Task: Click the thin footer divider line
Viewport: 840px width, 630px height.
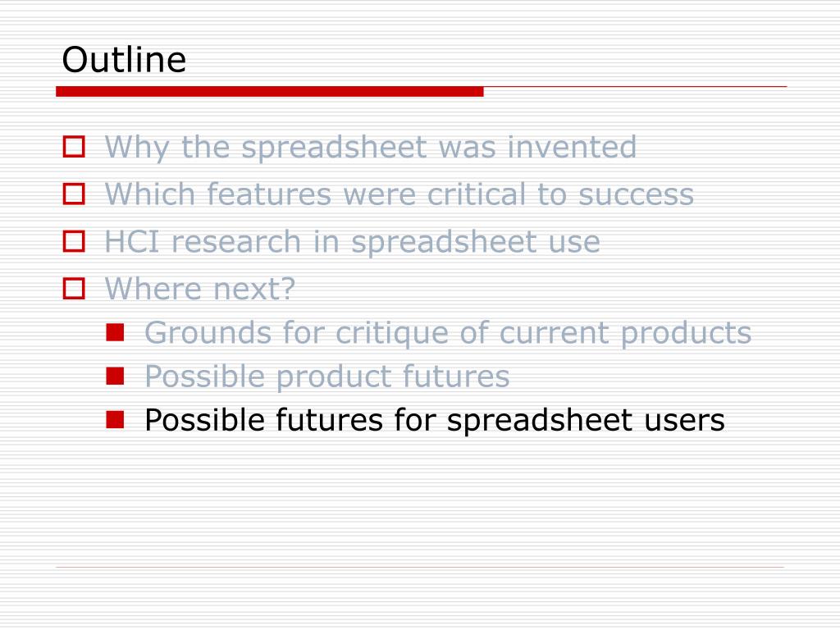Action: [x=420, y=567]
